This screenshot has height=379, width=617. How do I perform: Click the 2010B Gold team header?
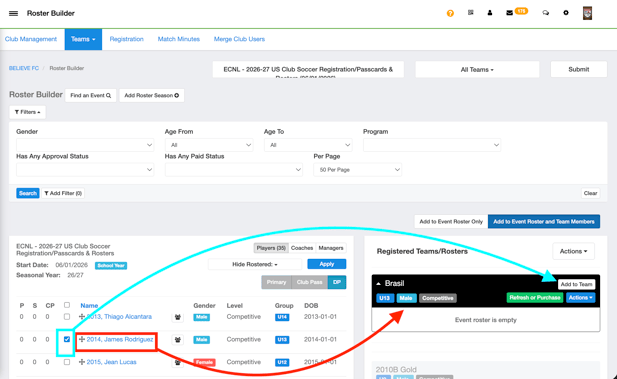pyautogui.click(x=396, y=370)
